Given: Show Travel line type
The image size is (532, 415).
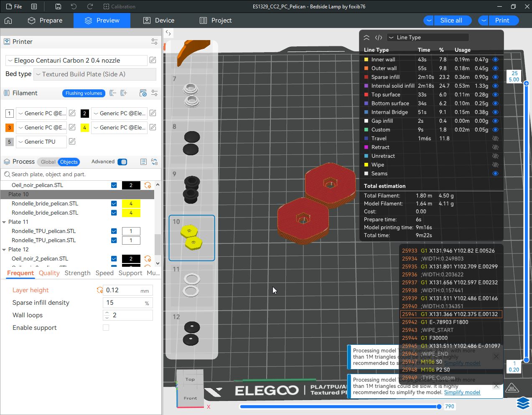Looking at the screenshot, I should 495,139.
